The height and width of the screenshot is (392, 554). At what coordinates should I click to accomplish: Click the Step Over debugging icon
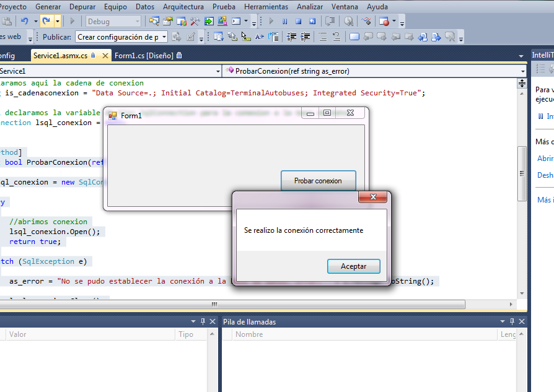click(x=329, y=21)
